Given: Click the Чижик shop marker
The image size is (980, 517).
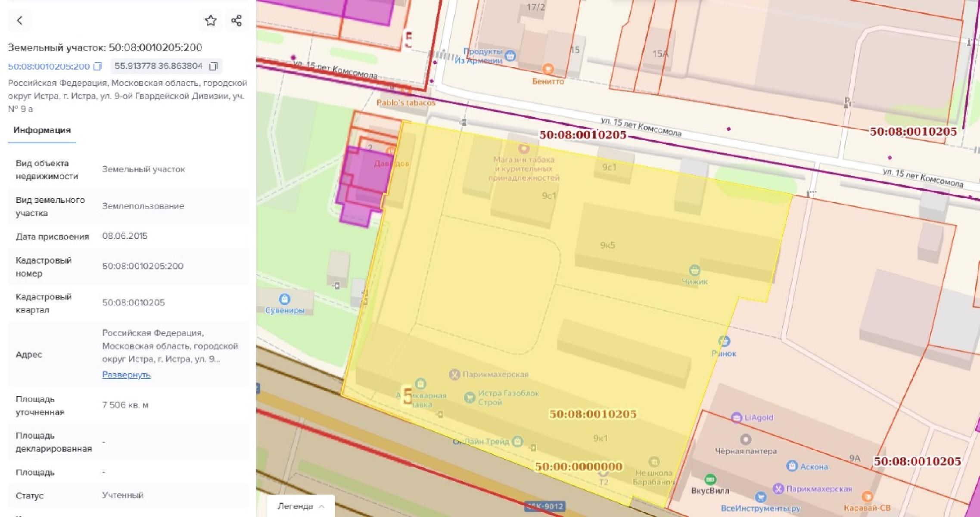Looking at the screenshot, I should click(694, 271).
